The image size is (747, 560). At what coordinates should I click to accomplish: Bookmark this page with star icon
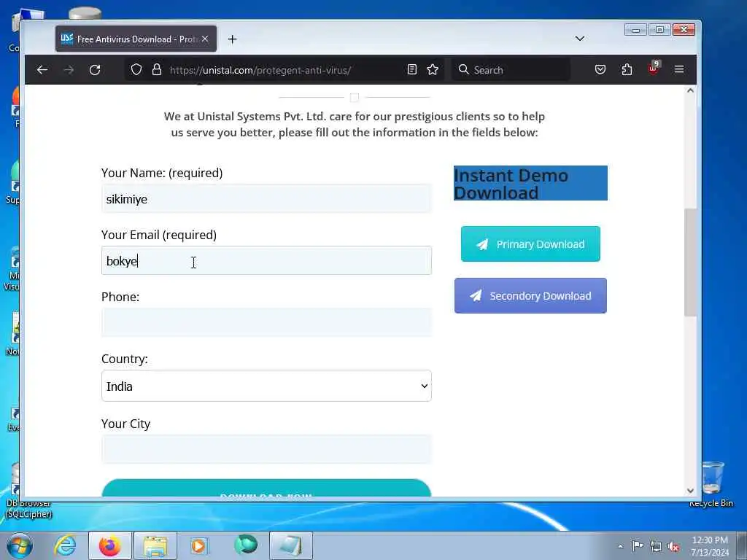tap(433, 70)
